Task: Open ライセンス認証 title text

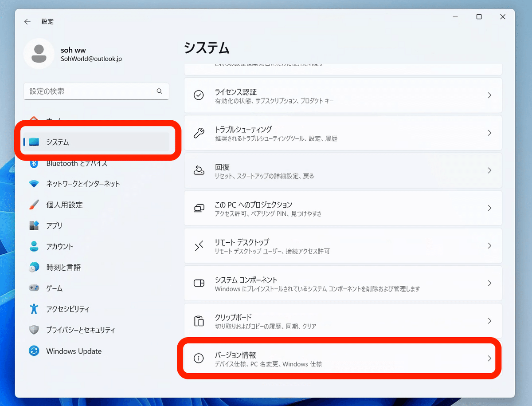Action: tap(236, 92)
